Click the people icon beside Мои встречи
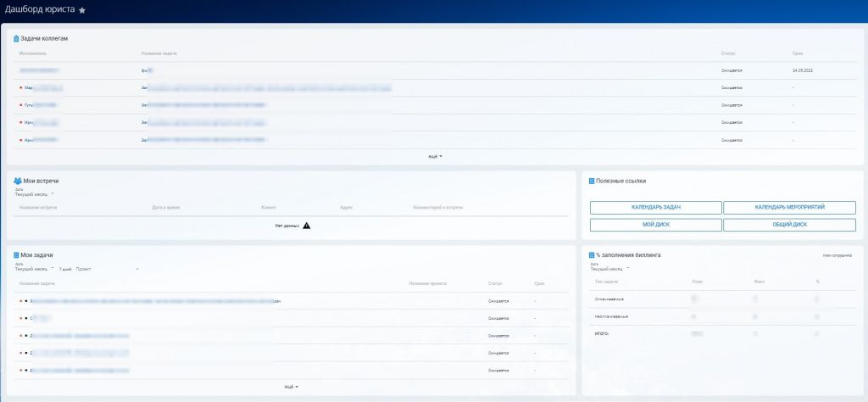 tap(18, 181)
